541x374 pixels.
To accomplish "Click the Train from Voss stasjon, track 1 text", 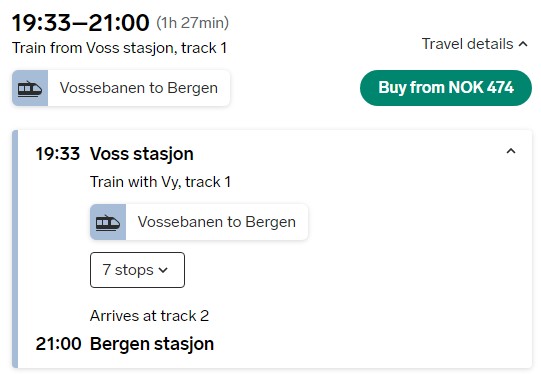I will pos(119,48).
